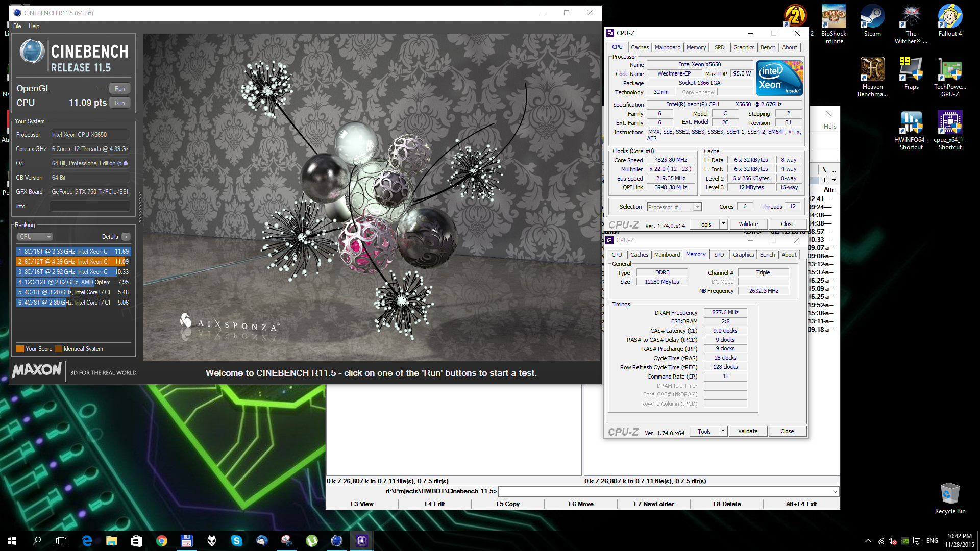Viewport: 980px width, 551px height.
Task: Open the snipping tool taskbar icon
Action: 286,541
